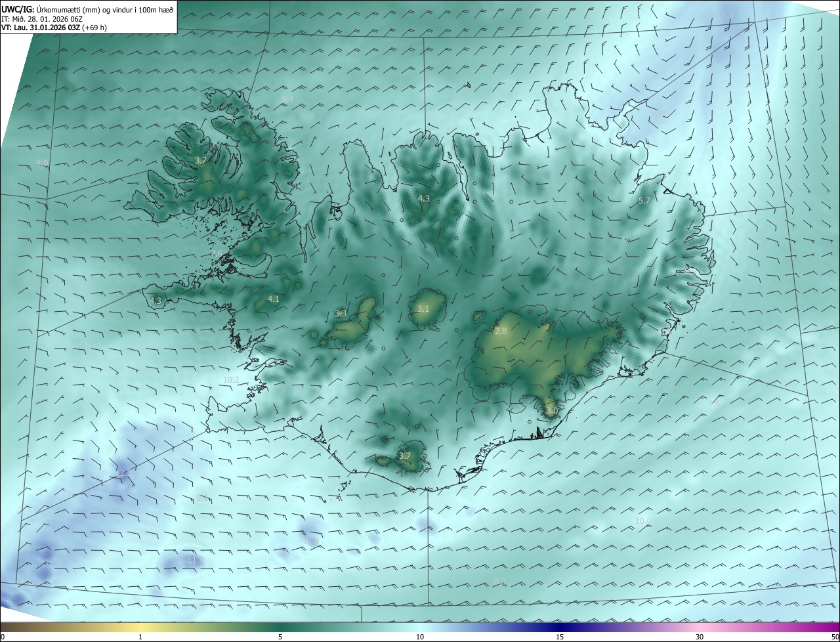
Task: Select the 10.2 value in the western bay
Action: coord(231,380)
